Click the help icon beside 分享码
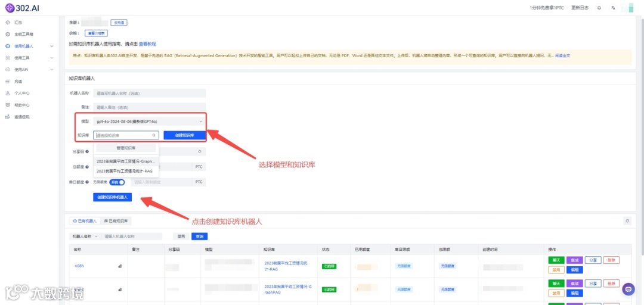The image size is (644, 305). [x=87, y=151]
